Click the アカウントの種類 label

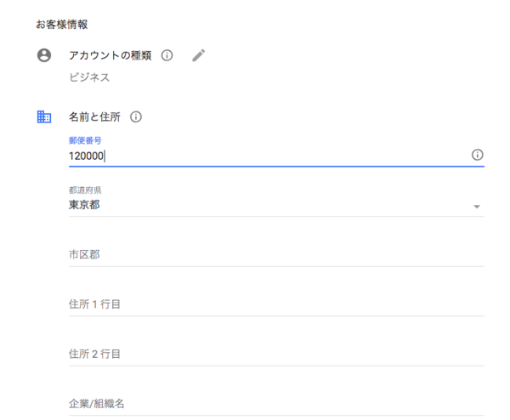tap(110, 55)
